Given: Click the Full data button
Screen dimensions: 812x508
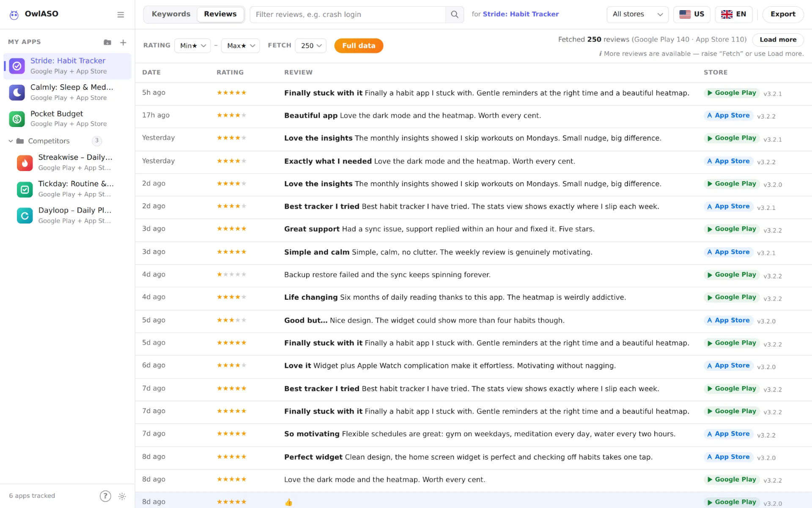Looking at the screenshot, I should pyautogui.click(x=359, y=46).
